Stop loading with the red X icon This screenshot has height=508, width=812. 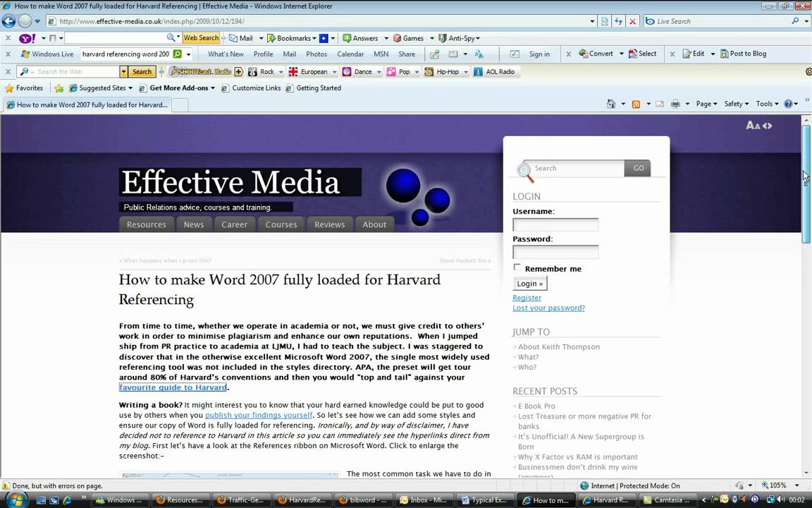pos(632,21)
